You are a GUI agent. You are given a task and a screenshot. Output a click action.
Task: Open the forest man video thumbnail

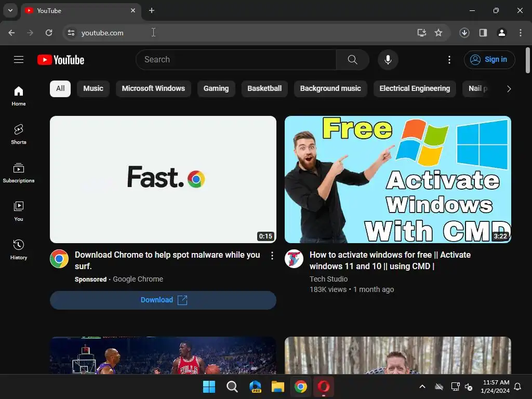397,355
